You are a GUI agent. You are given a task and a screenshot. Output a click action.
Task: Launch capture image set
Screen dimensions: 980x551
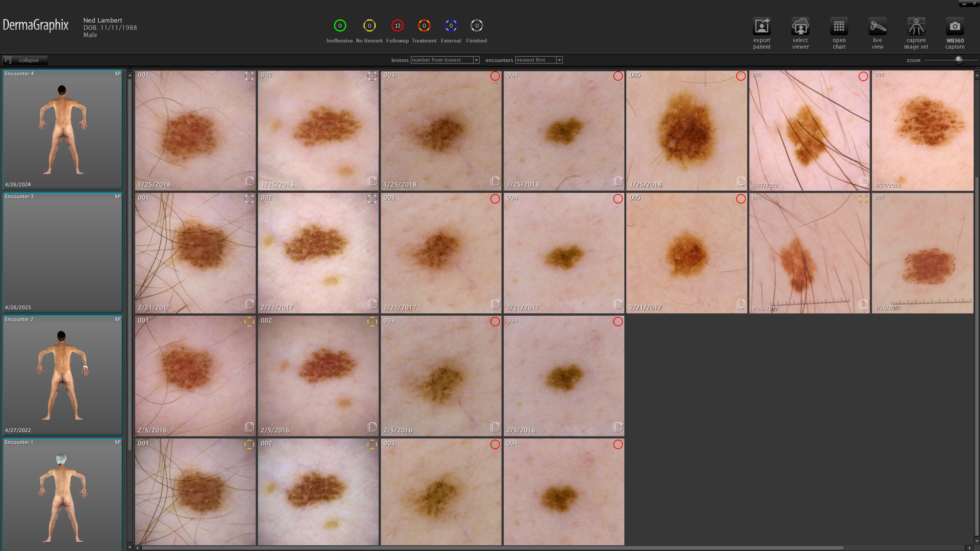tap(916, 26)
